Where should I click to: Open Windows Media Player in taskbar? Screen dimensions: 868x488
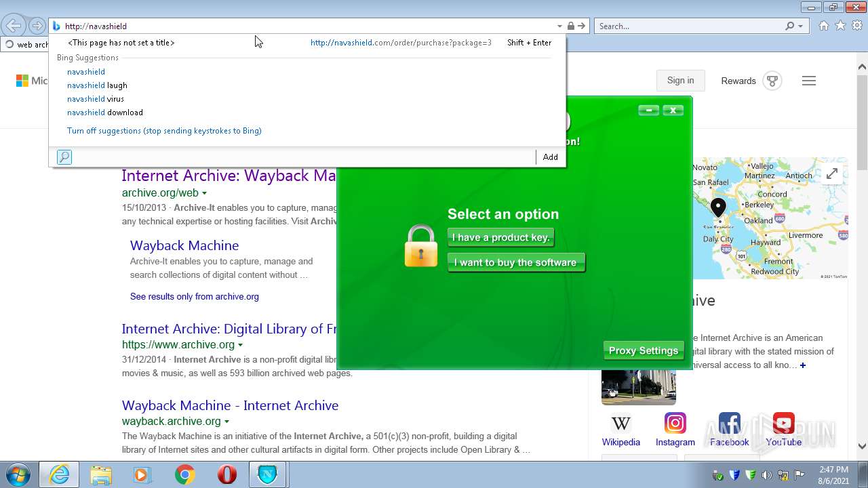tap(142, 474)
